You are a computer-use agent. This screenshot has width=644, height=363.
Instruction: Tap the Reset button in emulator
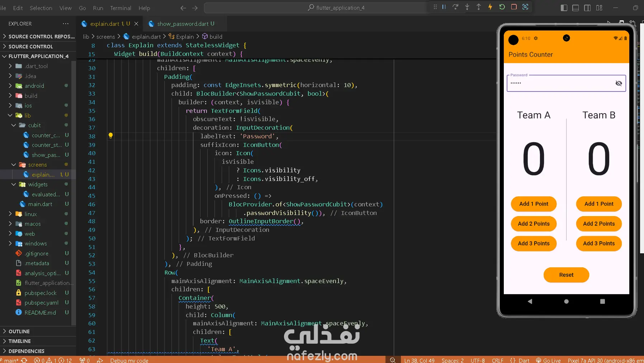pos(566,275)
